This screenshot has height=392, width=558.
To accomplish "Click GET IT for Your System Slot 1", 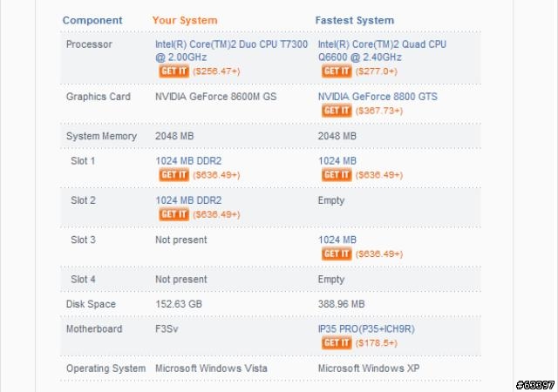I will 174,174.
